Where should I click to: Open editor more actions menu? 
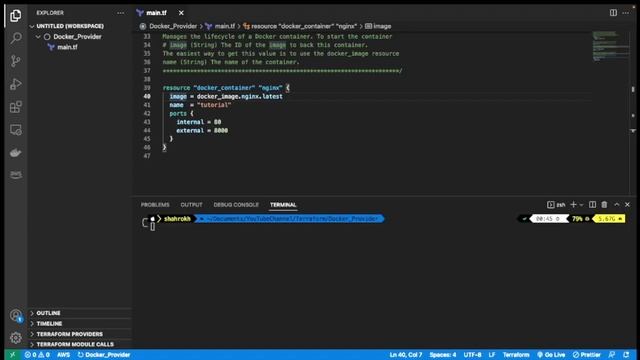click(626, 13)
